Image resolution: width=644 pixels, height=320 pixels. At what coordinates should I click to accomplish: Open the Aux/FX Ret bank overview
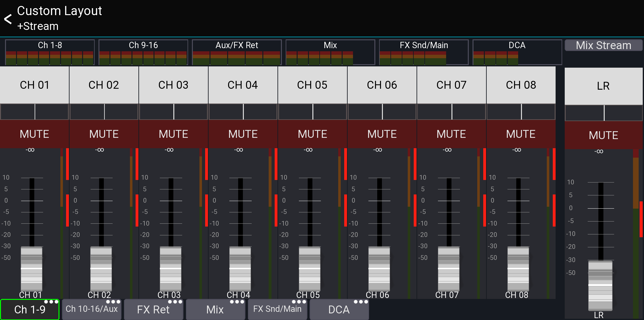click(x=237, y=52)
